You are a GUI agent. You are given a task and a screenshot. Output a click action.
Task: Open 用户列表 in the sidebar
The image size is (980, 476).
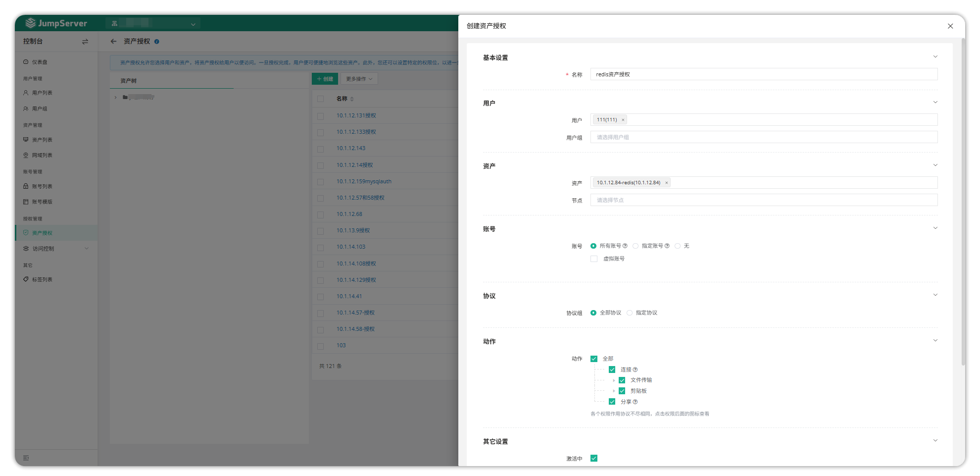42,93
